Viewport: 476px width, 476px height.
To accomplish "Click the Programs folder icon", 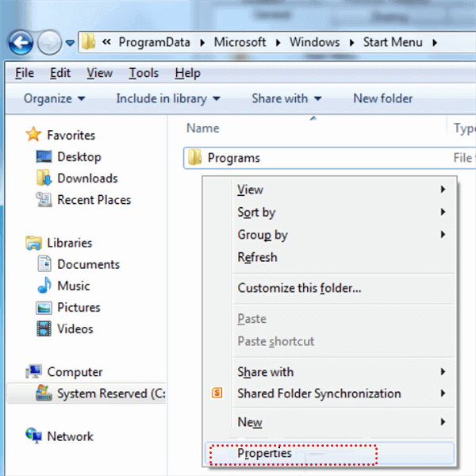I will click(x=194, y=157).
